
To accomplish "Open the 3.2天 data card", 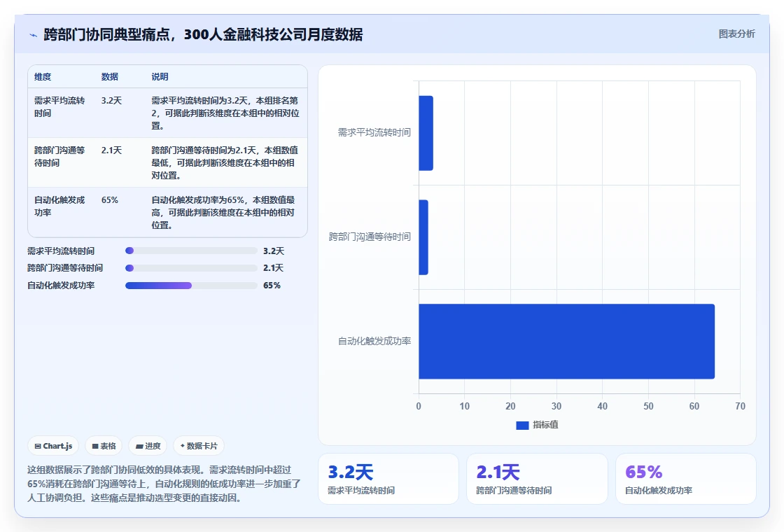I will click(x=388, y=479).
